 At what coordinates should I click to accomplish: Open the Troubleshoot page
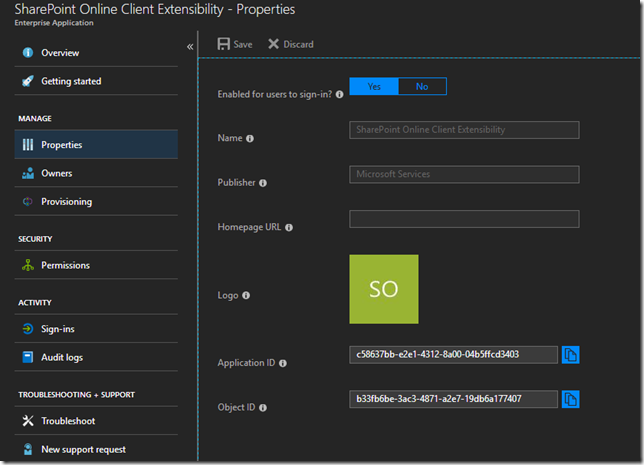pos(68,421)
